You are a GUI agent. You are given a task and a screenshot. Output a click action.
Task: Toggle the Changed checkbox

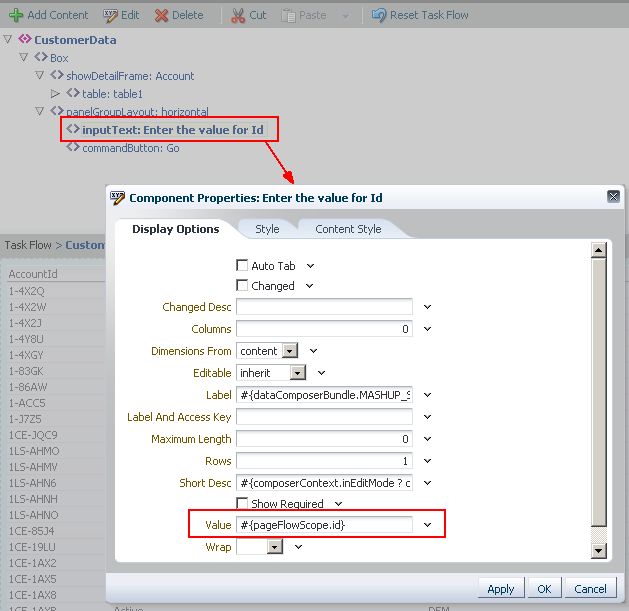242,285
